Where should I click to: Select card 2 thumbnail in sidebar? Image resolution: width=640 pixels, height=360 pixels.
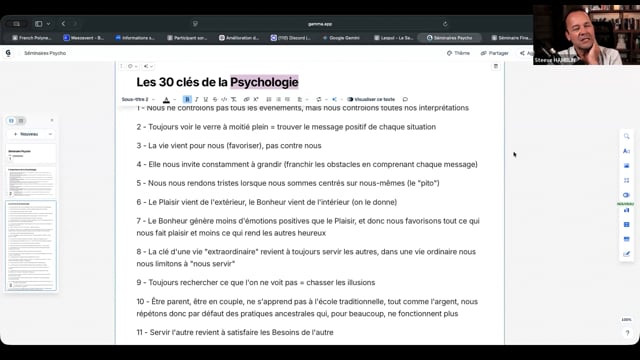click(x=31, y=181)
